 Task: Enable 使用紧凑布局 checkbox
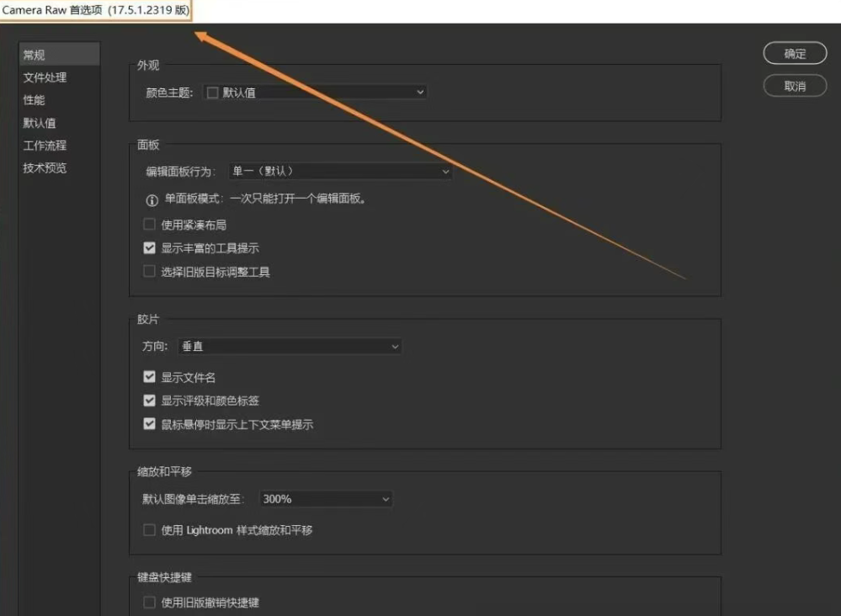coord(150,225)
